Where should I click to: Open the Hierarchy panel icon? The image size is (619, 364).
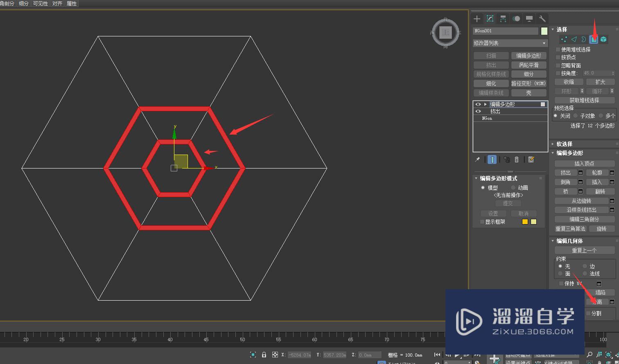(503, 19)
